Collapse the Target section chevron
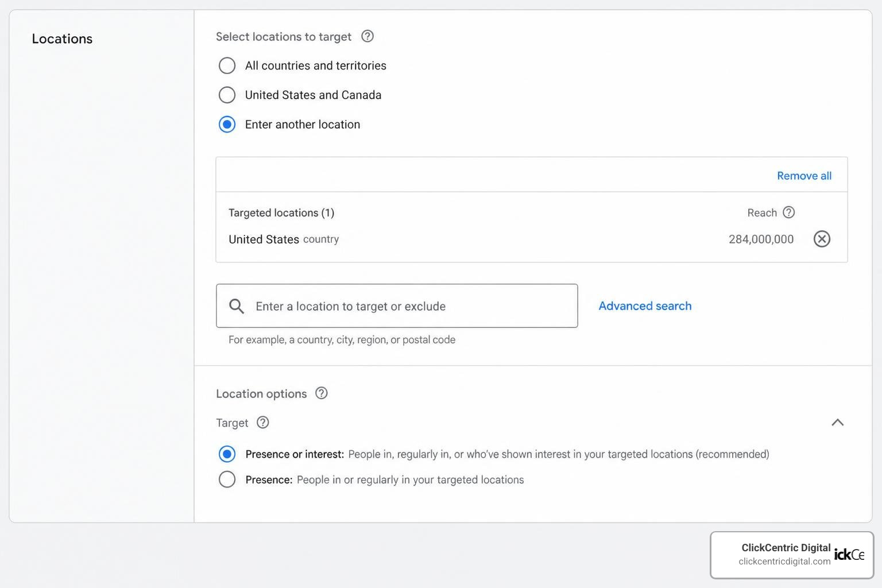Viewport: 882px width, 588px height. coord(837,423)
